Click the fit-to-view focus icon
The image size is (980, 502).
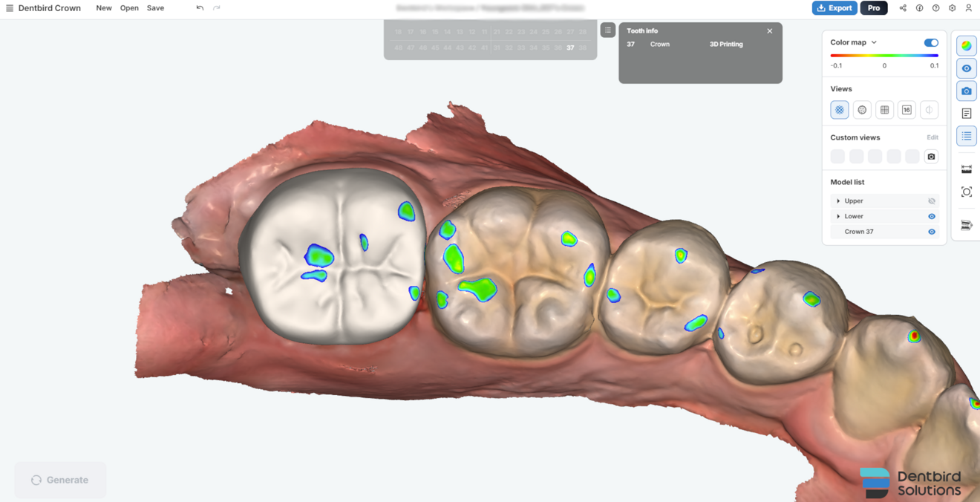[x=966, y=191]
